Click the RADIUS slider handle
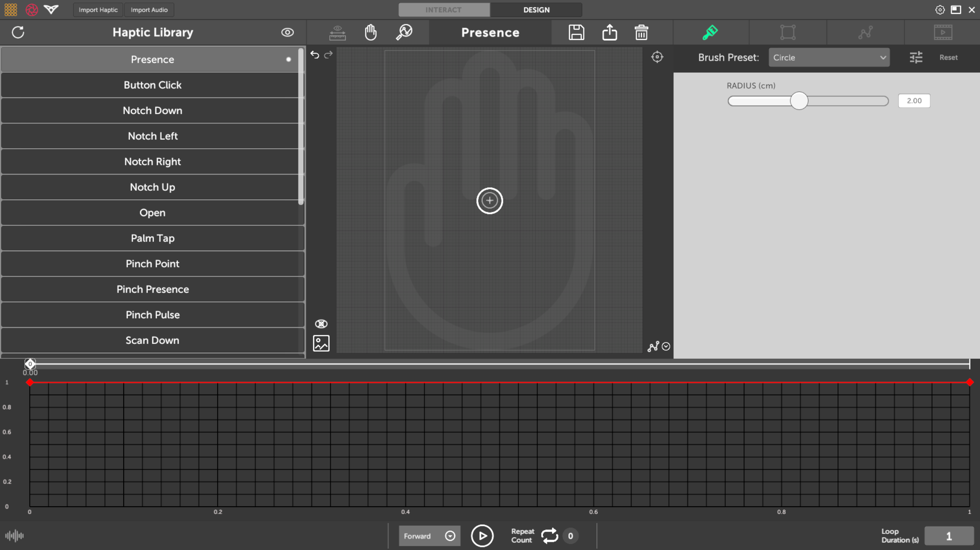Screen dimensions: 980x550 coord(799,101)
